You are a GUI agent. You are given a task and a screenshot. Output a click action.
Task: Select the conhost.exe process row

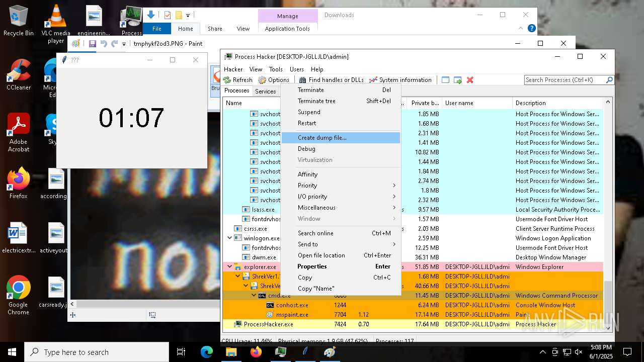point(413,305)
